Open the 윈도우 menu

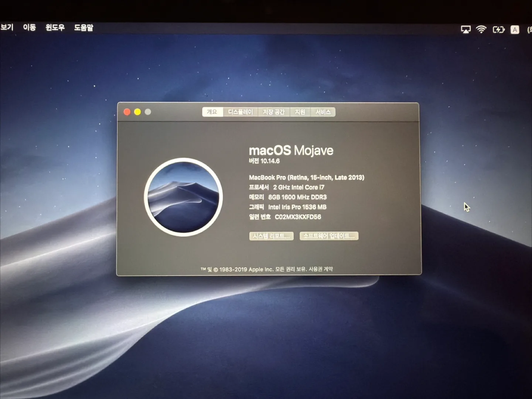pyautogui.click(x=55, y=27)
